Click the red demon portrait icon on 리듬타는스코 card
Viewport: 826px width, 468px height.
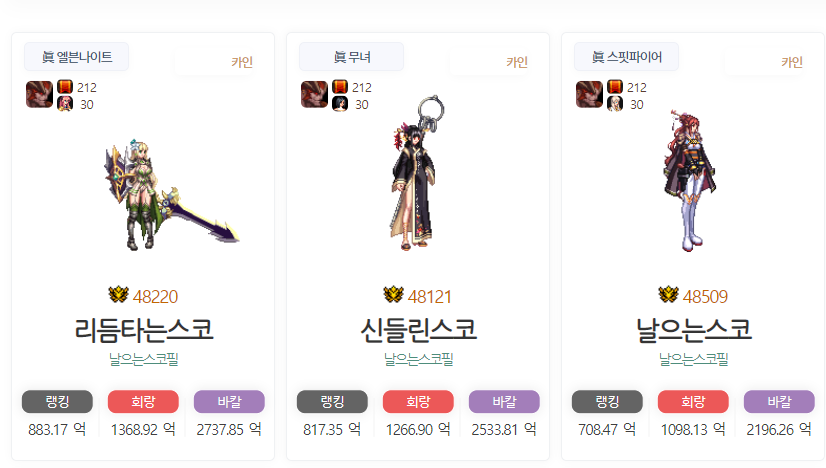[40, 94]
